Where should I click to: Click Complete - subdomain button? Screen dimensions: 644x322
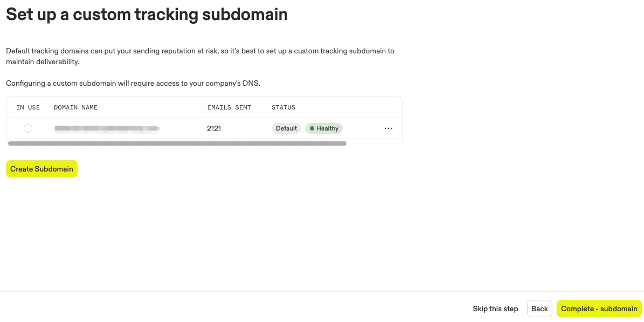click(x=599, y=309)
